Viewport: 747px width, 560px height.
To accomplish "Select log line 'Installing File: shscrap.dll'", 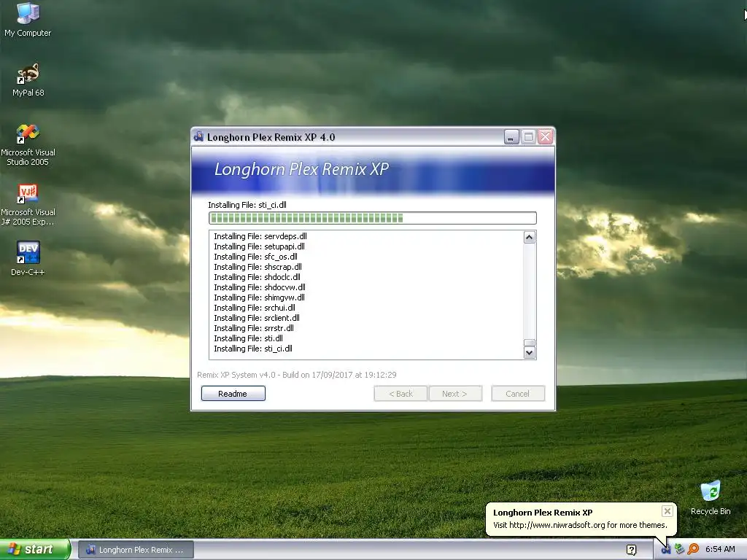I will pyautogui.click(x=258, y=267).
